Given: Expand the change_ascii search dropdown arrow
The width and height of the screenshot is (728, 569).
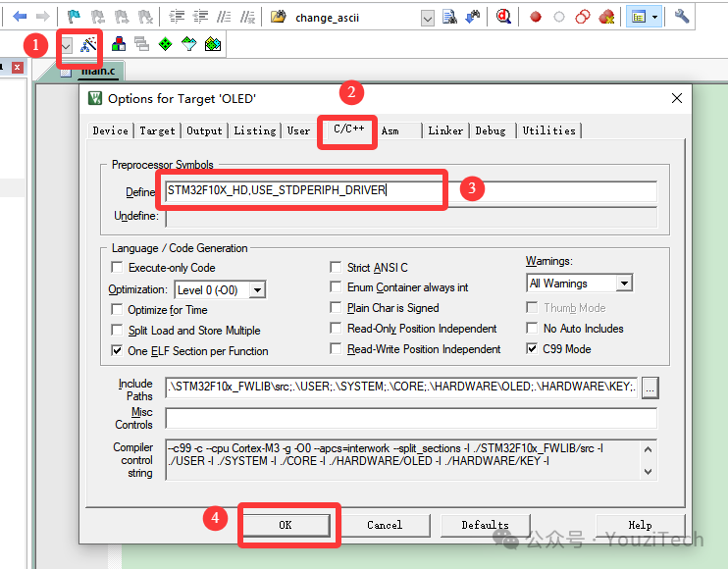Looking at the screenshot, I should pyautogui.click(x=428, y=18).
